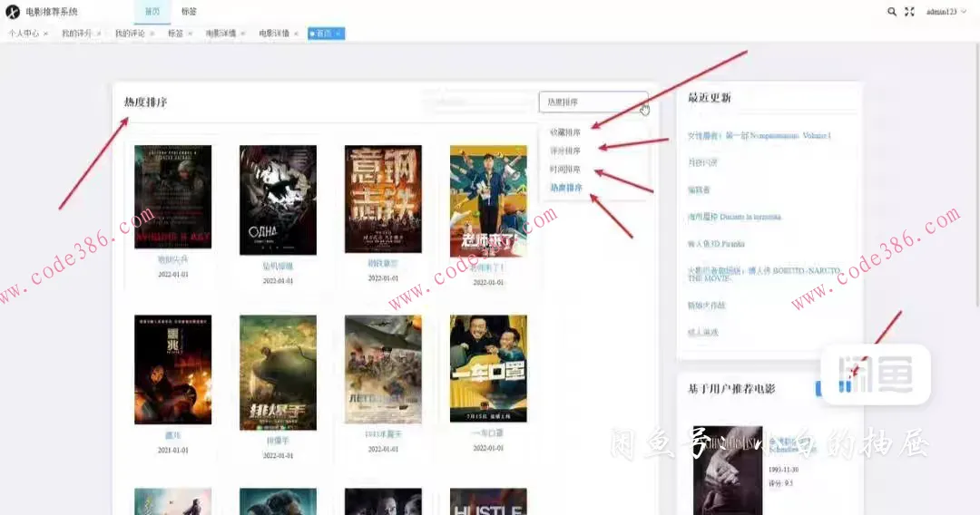
Task: Open the 噩兆 dark horror movie poster
Action: 173,370
